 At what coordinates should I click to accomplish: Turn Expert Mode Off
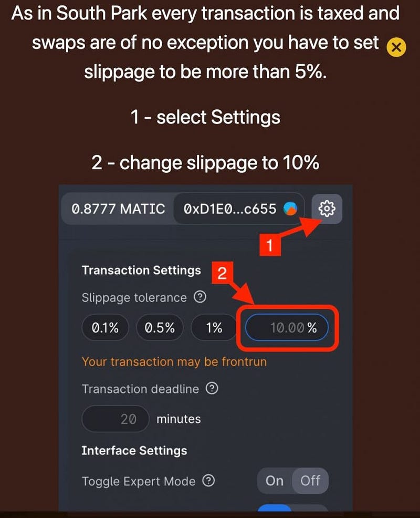(310, 481)
